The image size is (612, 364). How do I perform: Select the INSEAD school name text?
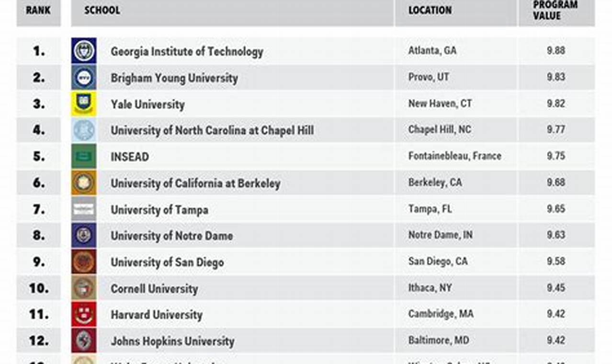(130, 157)
